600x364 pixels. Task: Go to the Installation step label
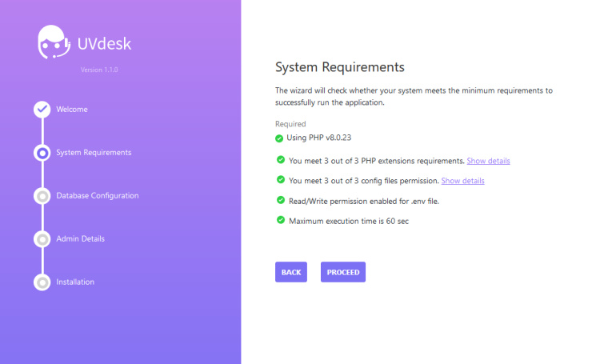75,282
